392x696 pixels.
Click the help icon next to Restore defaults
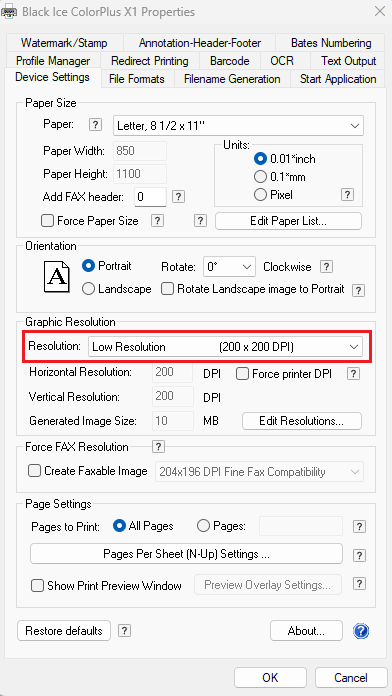124,630
